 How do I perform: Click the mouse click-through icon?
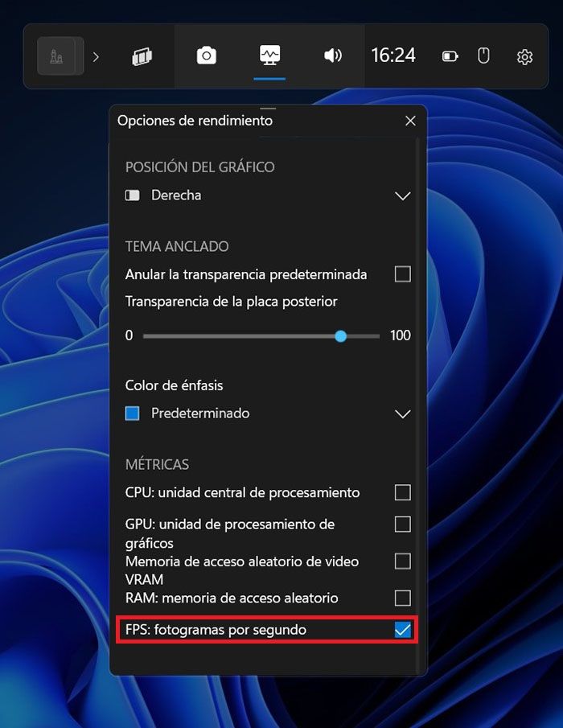click(x=483, y=56)
